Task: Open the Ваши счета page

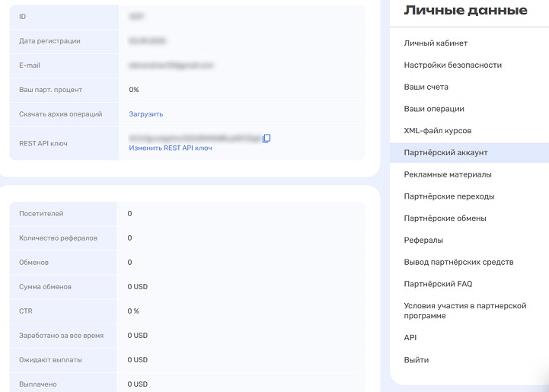Action: click(426, 88)
